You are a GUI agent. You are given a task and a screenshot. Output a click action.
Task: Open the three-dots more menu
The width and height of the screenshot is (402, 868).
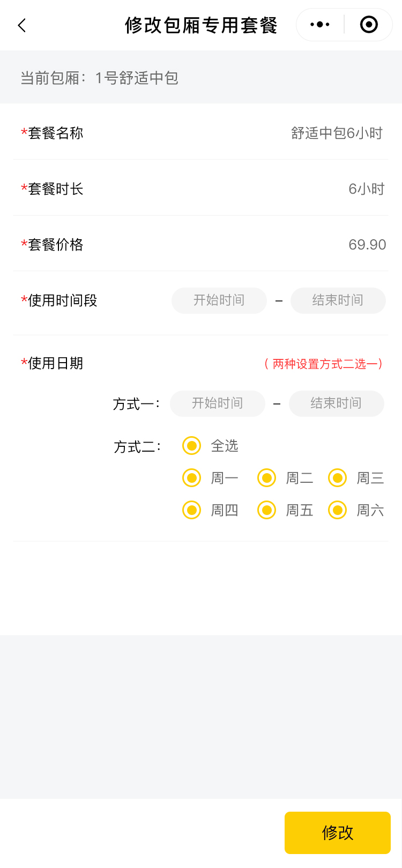[x=320, y=25]
